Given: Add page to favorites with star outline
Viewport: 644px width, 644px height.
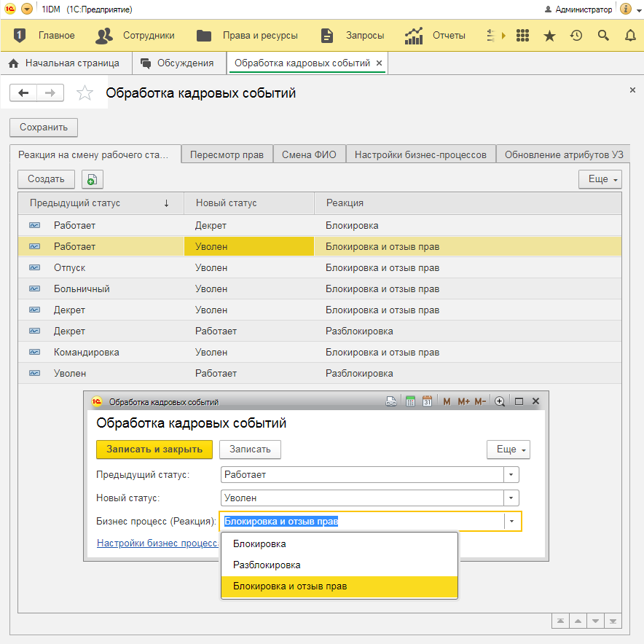Looking at the screenshot, I should (x=85, y=93).
